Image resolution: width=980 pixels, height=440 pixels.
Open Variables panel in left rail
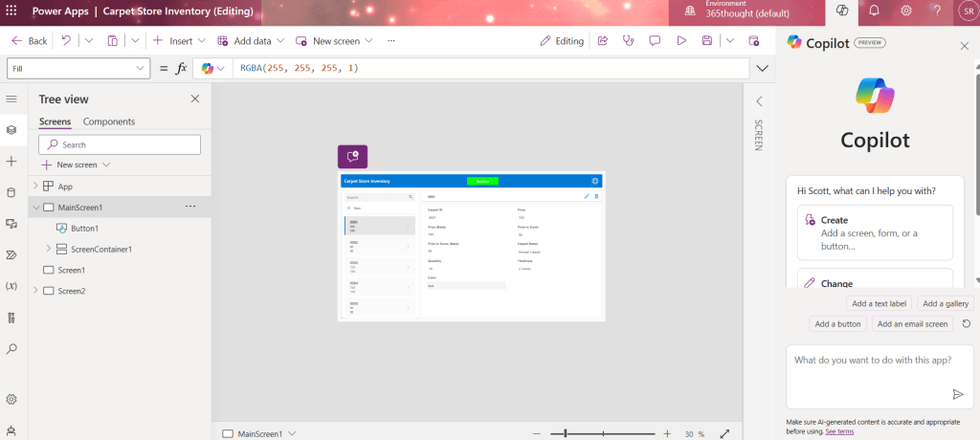point(11,286)
